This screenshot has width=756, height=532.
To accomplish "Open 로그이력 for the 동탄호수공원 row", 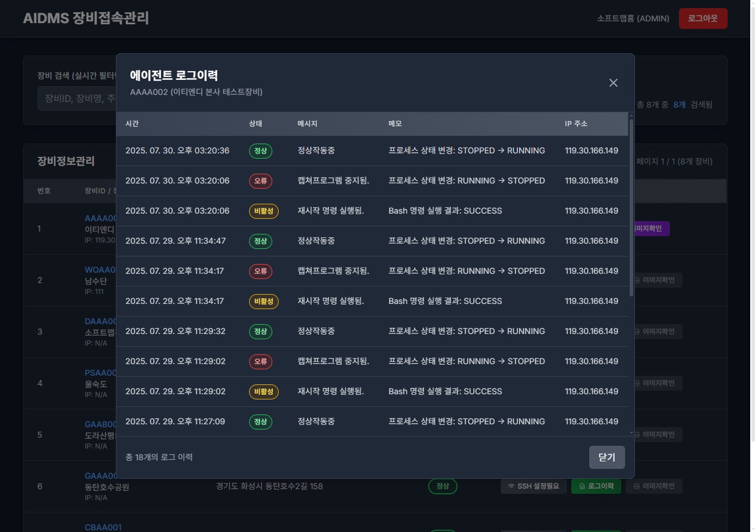I will [596, 486].
